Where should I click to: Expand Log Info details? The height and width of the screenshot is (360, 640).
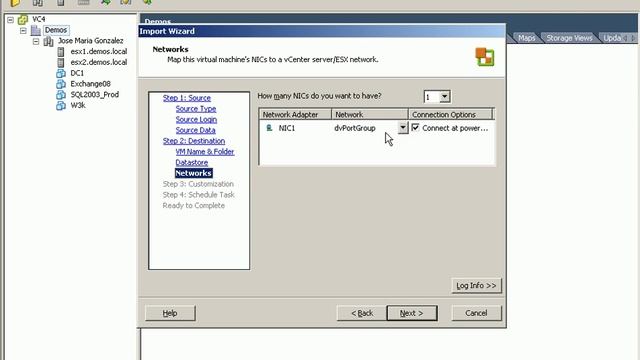(x=476, y=285)
